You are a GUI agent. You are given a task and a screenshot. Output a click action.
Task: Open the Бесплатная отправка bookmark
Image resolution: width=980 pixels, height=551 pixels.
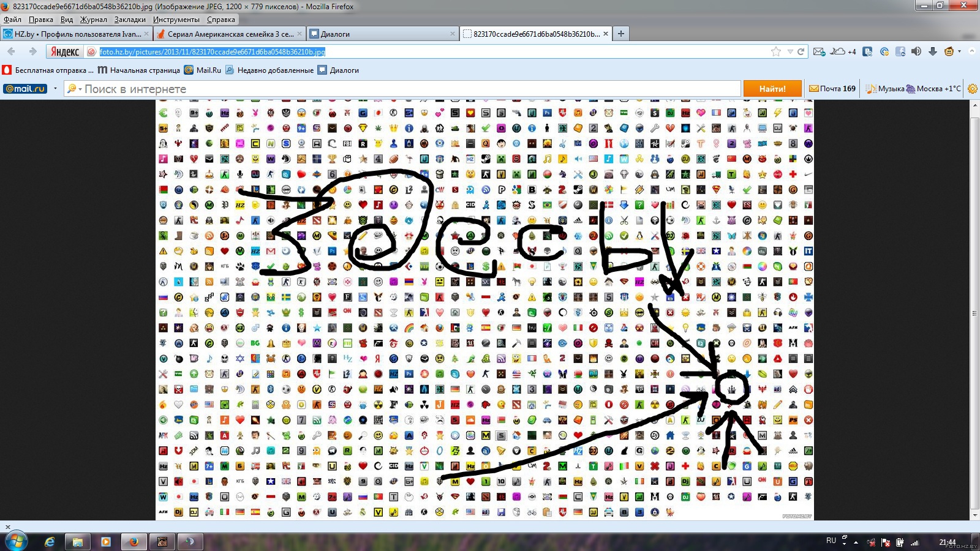[x=48, y=70]
